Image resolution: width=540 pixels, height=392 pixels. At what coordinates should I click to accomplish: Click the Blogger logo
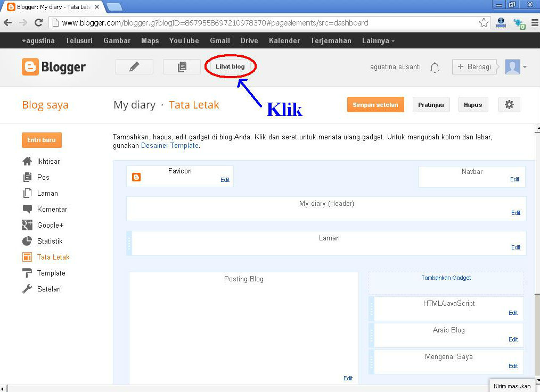pos(54,66)
